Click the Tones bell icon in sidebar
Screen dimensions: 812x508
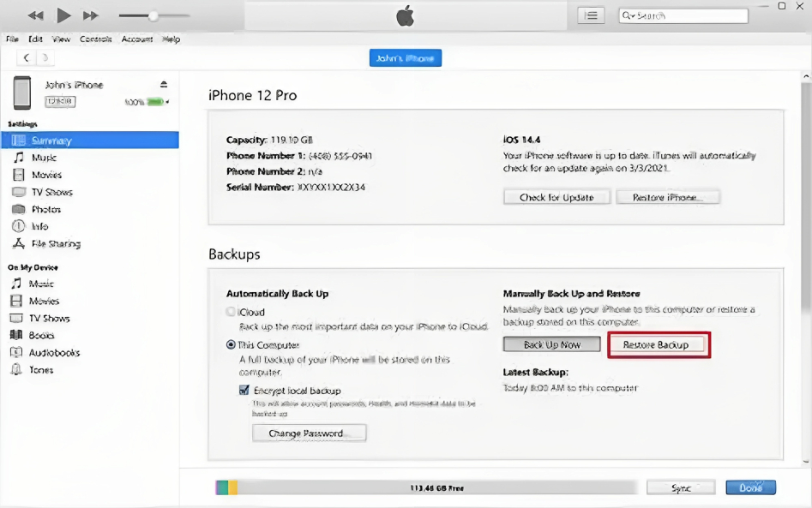tap(16, 369)
